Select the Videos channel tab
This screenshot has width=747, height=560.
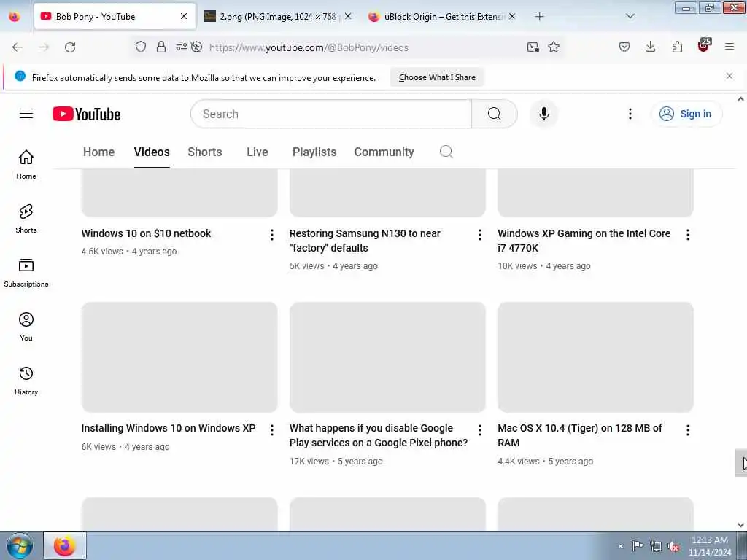tap(152, 152)
